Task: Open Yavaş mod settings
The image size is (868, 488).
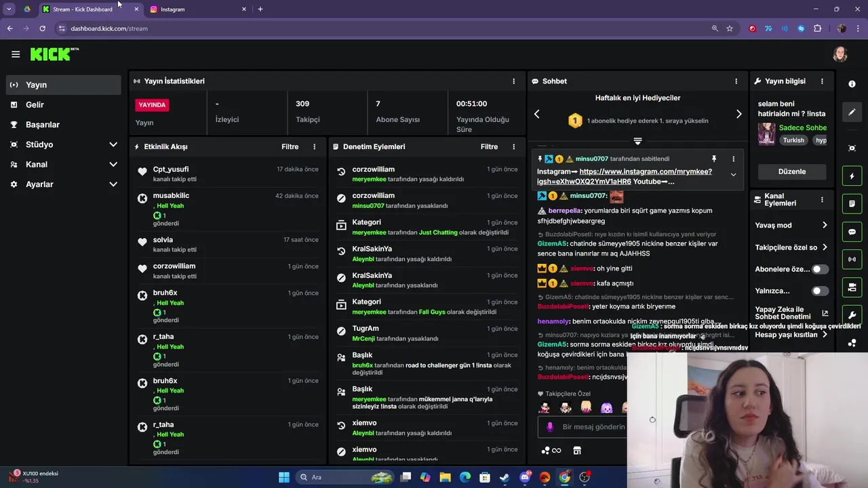Action: (x=791, y=225)
